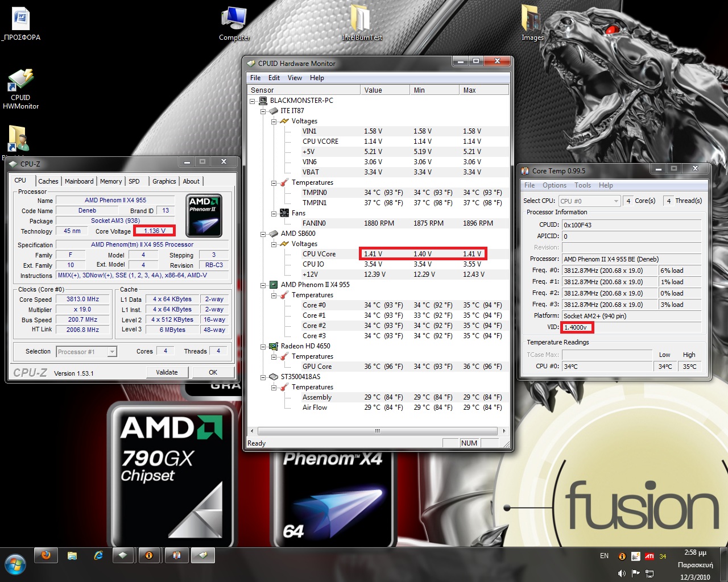Switch to the Caches tab in CPU-Z
The image size is (728, 582).
[x=48, y=181]
